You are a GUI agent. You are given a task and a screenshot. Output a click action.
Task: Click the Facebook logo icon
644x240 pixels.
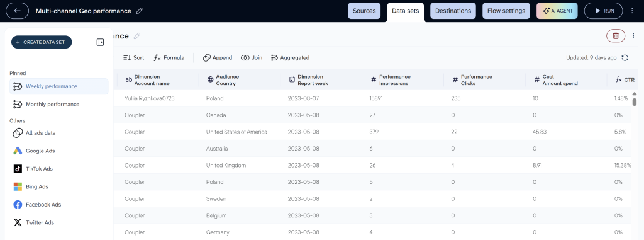(18, 205)
